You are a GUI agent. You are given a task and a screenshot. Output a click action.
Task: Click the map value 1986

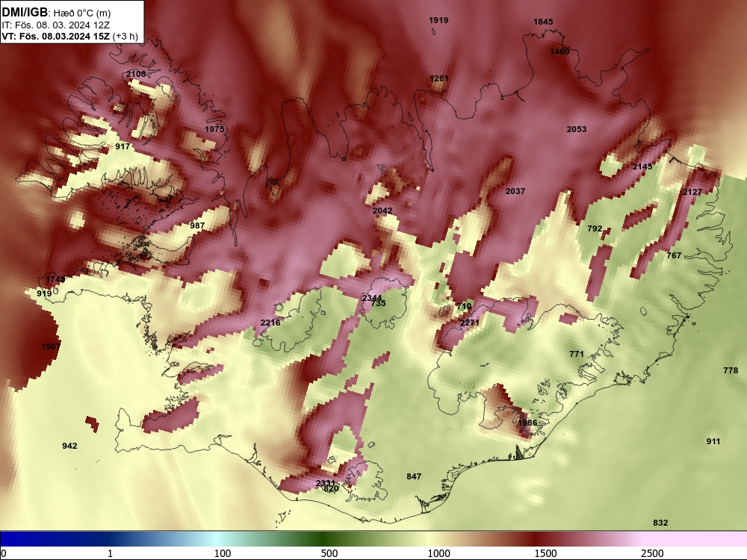[527, 423]
